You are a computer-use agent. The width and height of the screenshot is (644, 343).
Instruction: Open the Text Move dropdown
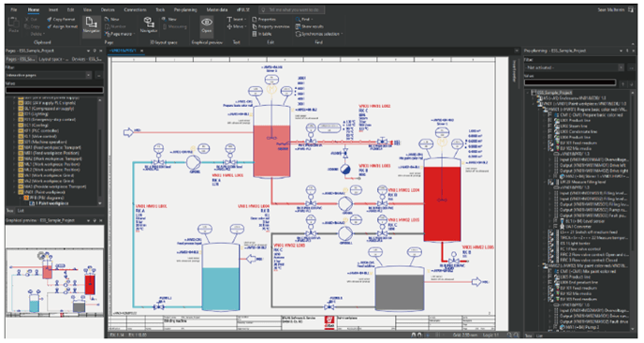236,26
